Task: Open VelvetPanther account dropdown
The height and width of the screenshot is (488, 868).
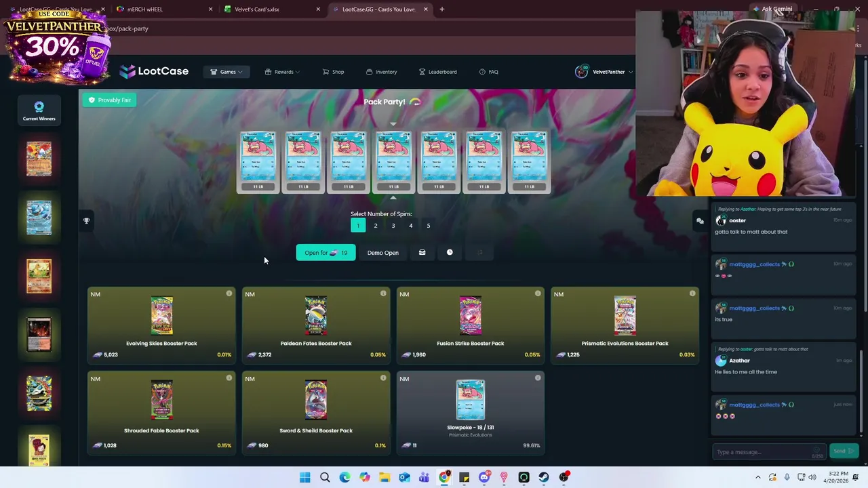Action: coord(604,72)
